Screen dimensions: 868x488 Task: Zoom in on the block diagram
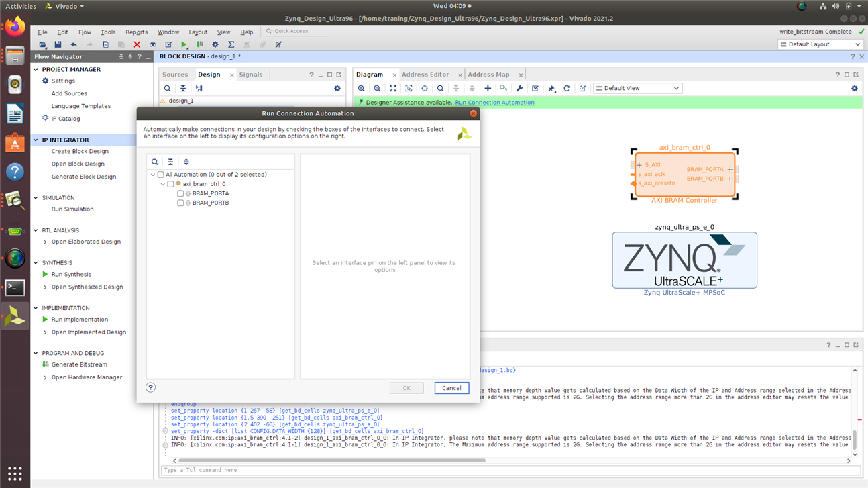coord(362,88)
